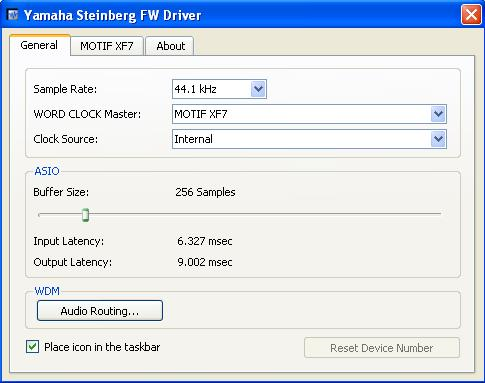Click the buffer slider track middle
The width and height of the screenshot is (485, 383).
[240, 214]
